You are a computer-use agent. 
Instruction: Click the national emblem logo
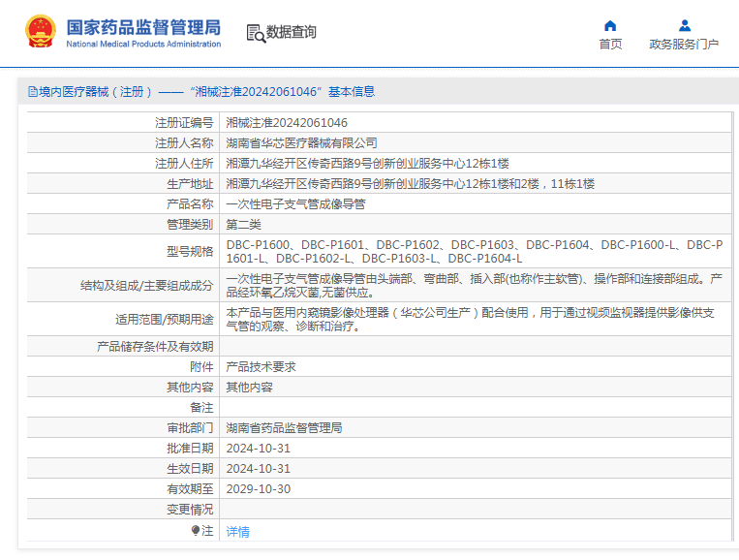[41, 32]
